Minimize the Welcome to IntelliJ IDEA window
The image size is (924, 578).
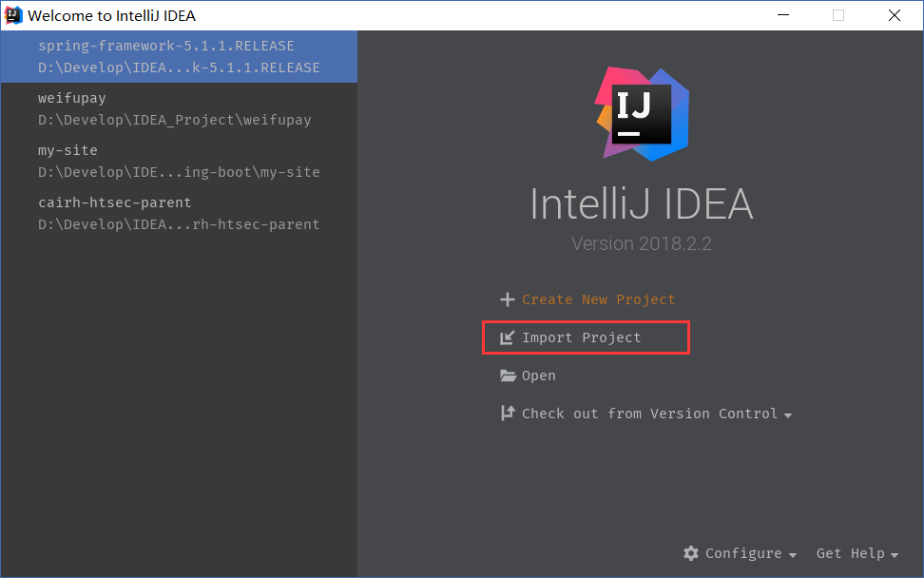(783, 15)
